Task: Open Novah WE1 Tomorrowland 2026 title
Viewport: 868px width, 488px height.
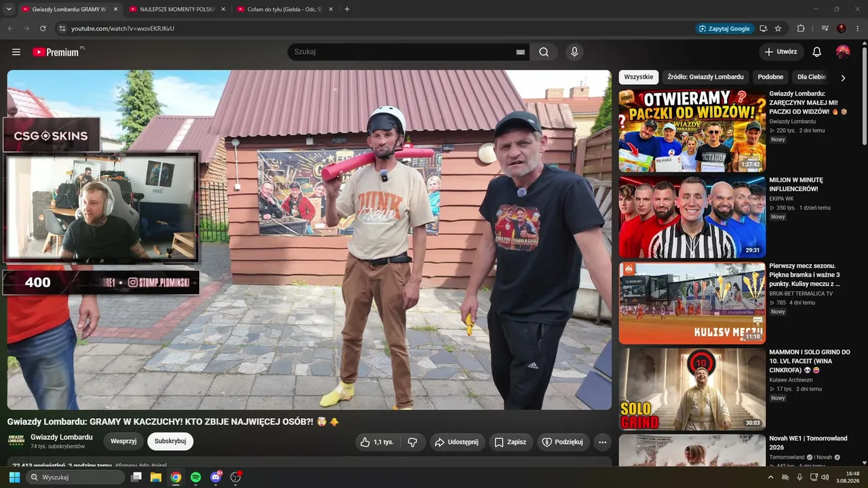Action: (808, 443)
